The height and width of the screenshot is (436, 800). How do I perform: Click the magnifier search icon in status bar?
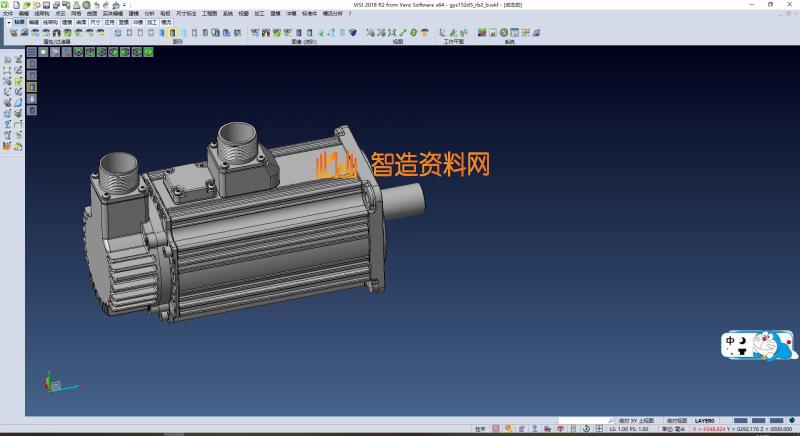612,421
